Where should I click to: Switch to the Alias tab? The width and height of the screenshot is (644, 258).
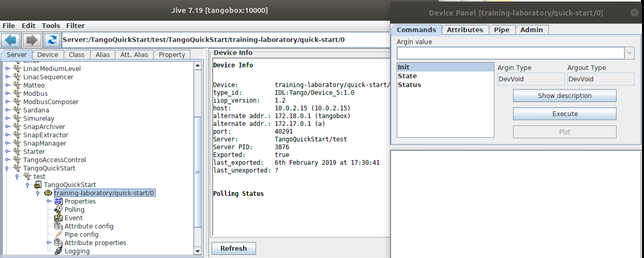coord(103,55)
